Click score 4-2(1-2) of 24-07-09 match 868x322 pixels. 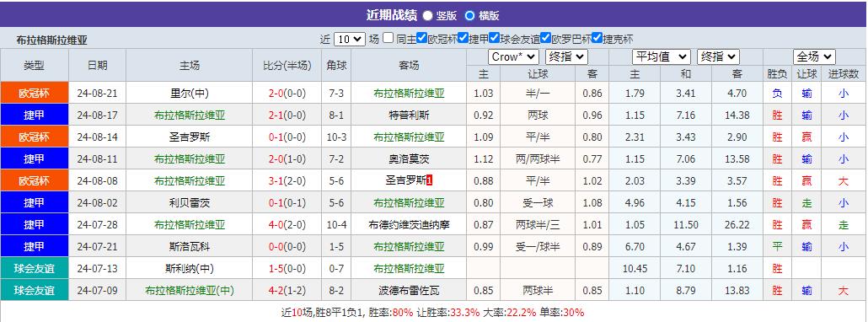tap(287, 291)
